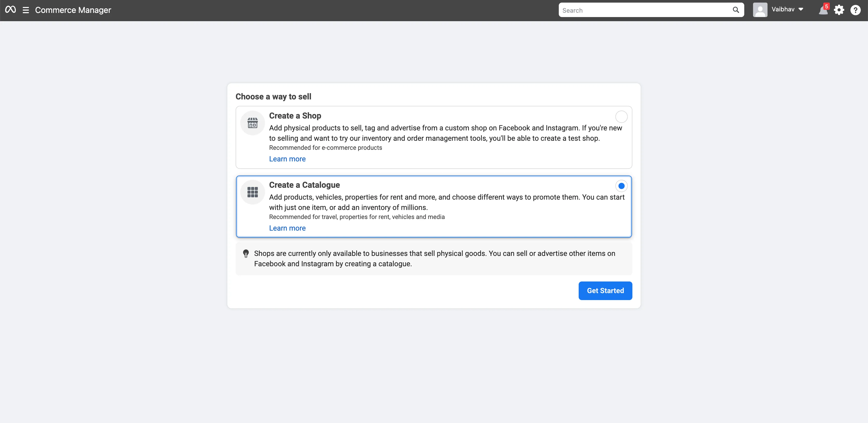Screen dimensions: 868x423
Task: Select the Create a Shop radio button
Action: [x=621, y=117]
